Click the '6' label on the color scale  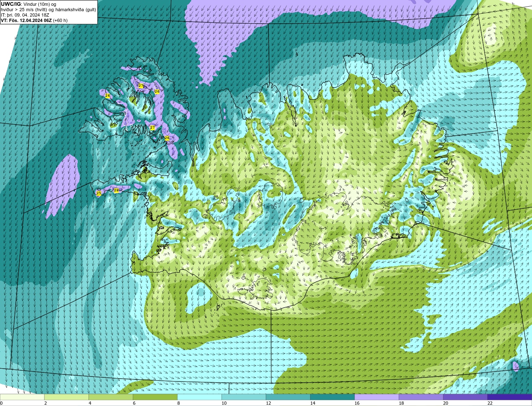134,403
